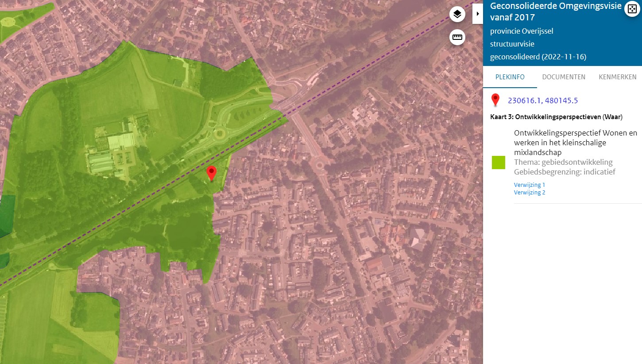Collapse the side panel with the arrow
The width and height of the screenshot is (642, 364).
(478, 14)
